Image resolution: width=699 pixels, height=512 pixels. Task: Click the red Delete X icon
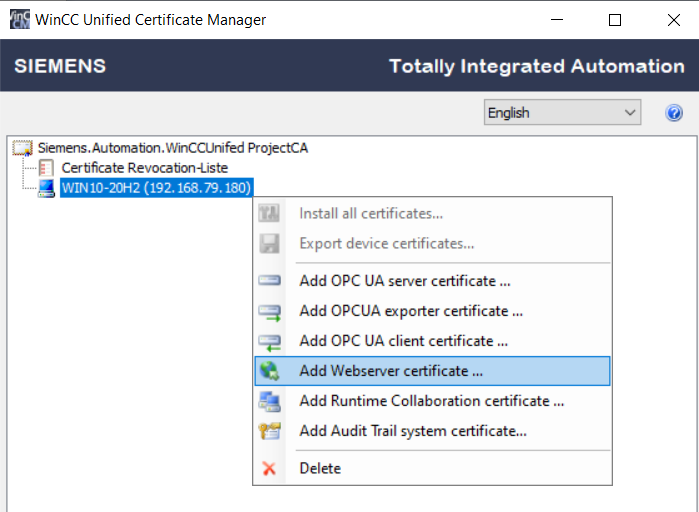point(269,468)
